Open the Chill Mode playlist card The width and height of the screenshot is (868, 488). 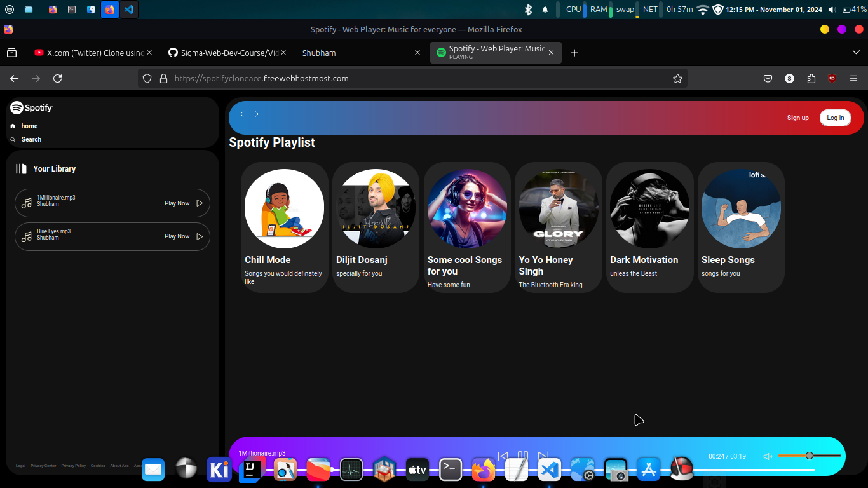pyautogui.click(x=284, y=227)
